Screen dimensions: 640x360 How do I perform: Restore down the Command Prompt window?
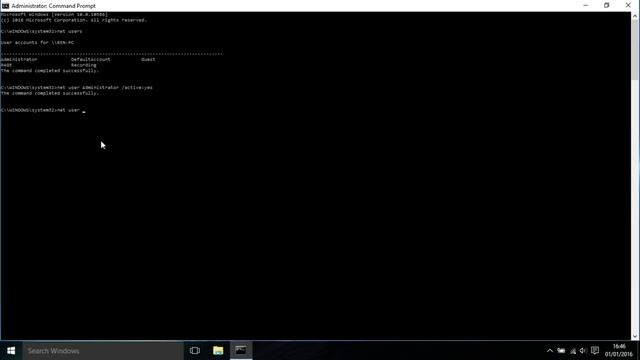pos(607,6)
